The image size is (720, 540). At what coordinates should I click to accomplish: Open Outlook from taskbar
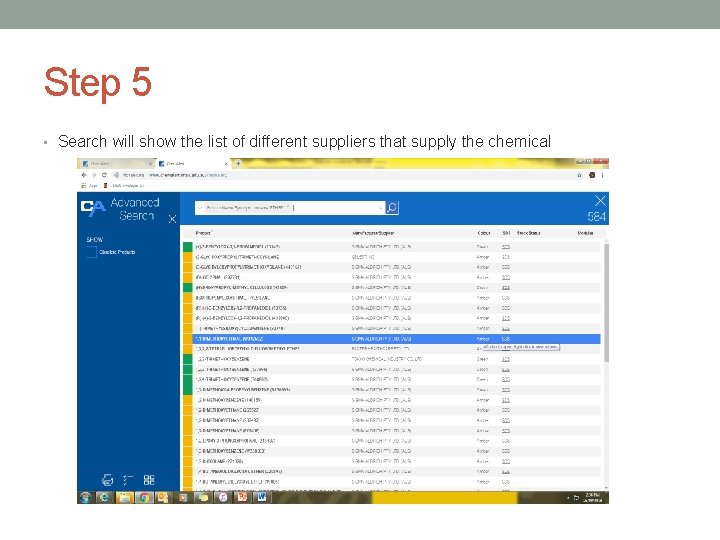tap(163, 497)
